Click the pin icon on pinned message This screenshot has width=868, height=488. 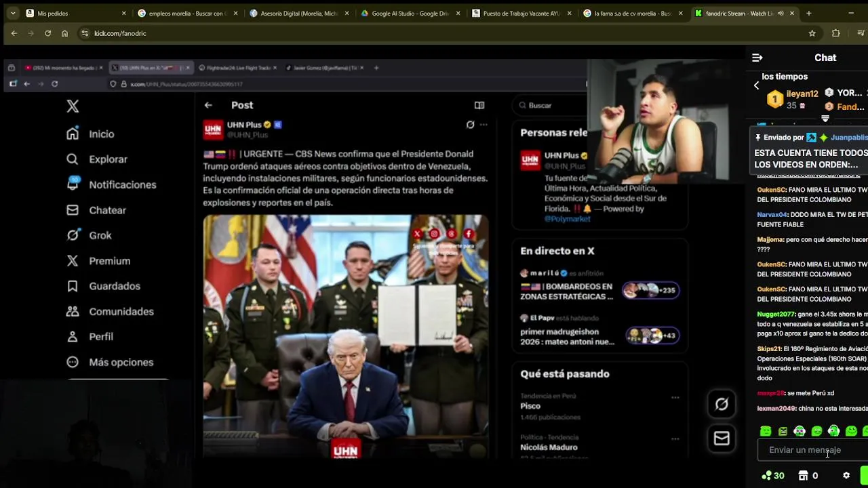tap(758, 138)
